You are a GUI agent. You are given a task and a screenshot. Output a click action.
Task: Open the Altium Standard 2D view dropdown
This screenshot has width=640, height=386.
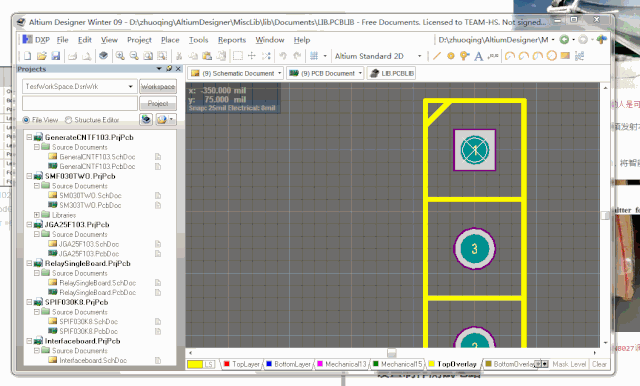(x=419, y=56)
